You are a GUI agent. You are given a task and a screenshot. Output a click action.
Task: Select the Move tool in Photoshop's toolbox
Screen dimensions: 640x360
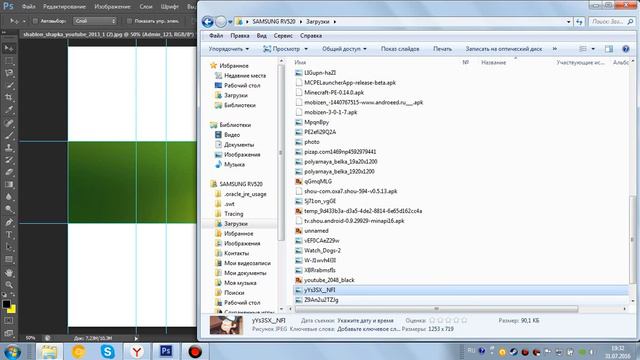point(9,49)
